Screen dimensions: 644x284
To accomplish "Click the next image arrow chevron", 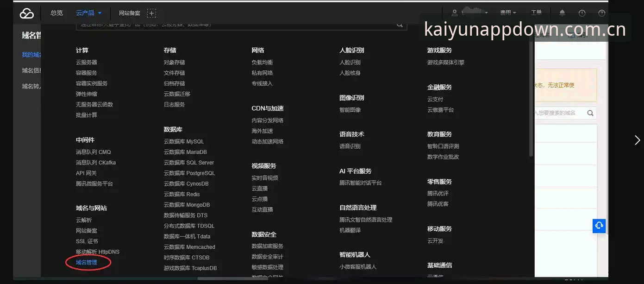I will click(x=637, y=140).
